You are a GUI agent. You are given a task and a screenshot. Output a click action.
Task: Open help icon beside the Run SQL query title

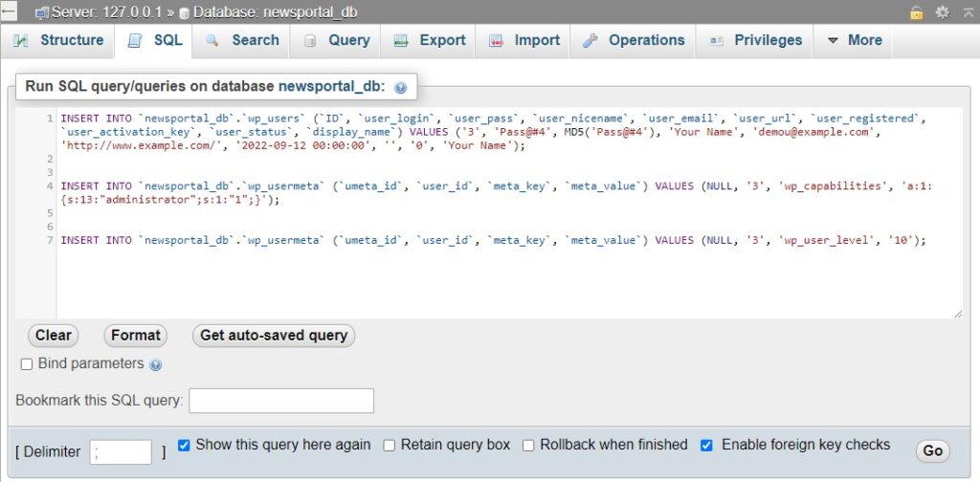point(400,87)
